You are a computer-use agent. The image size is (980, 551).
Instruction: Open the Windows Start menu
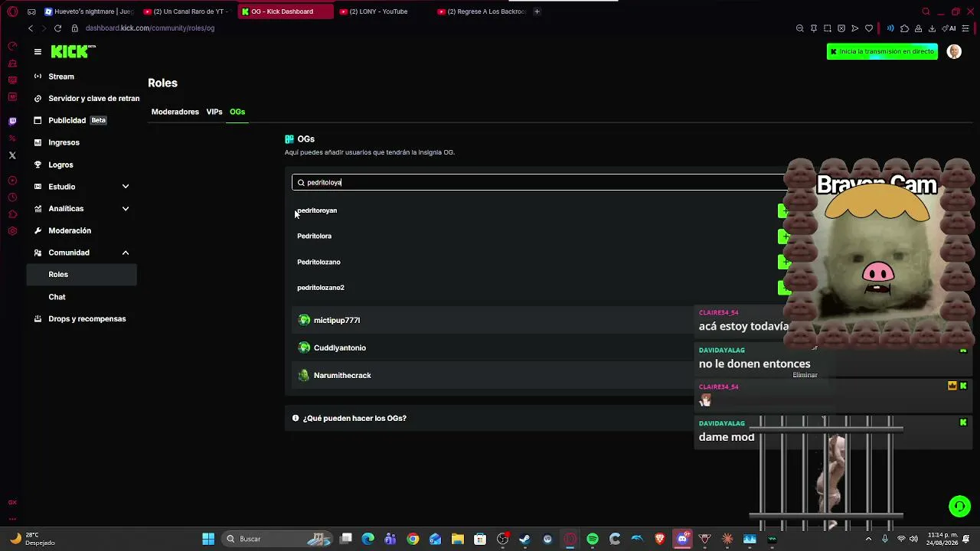pos(208,539)
